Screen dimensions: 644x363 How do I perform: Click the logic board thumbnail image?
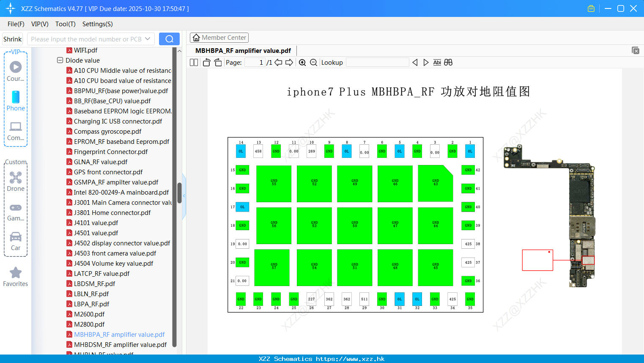coord(549,216)
